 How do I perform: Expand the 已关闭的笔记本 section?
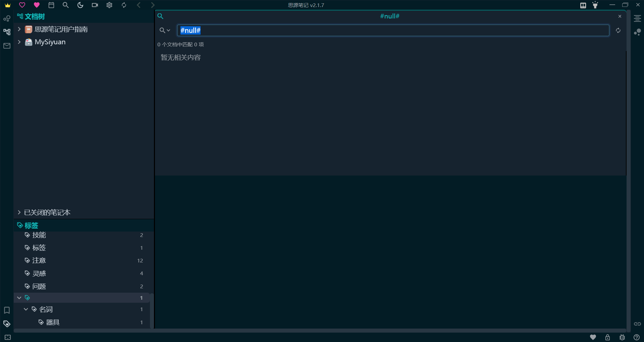[x=19, y=212]
